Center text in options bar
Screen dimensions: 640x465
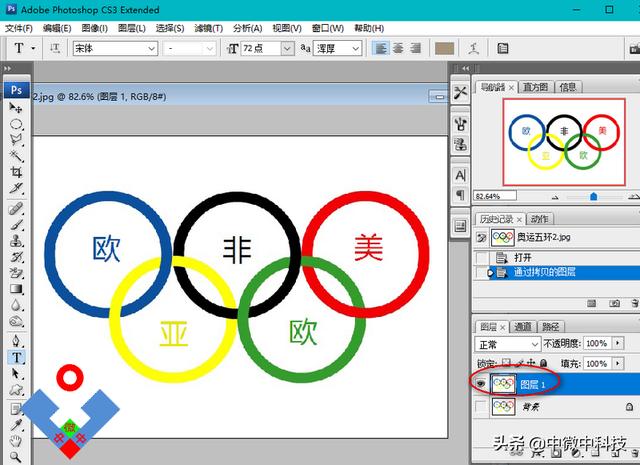[x=398, y=49]
